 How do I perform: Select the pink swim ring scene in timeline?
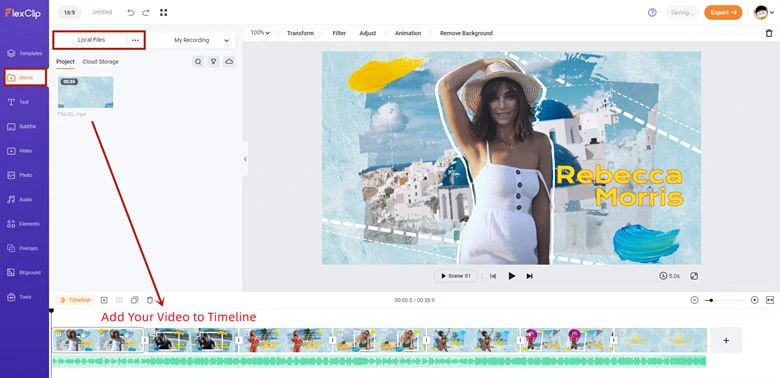(567, 340)
